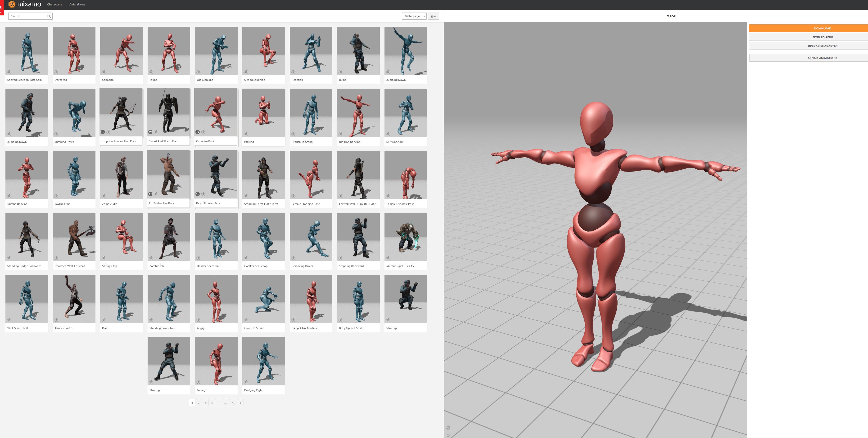The image size is (868, 438).
Task: Toggle skeleton view with the skull icon
Action: click(448, 428)
